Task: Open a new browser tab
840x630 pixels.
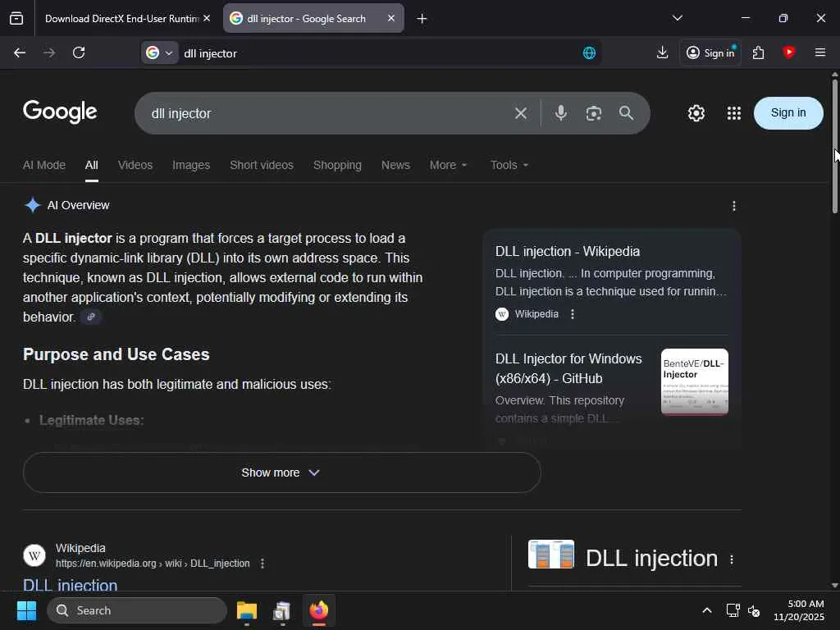Action: point(422,19)
